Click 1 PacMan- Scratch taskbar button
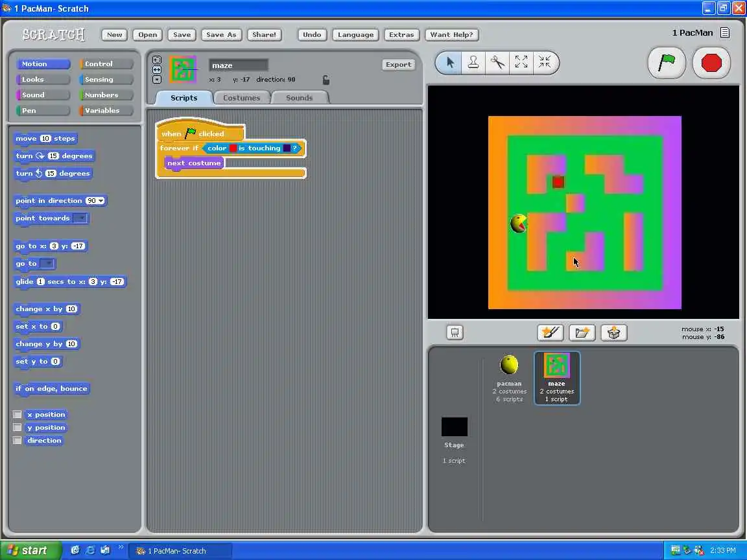Screen dimensions: 747x560 [181, 551]
